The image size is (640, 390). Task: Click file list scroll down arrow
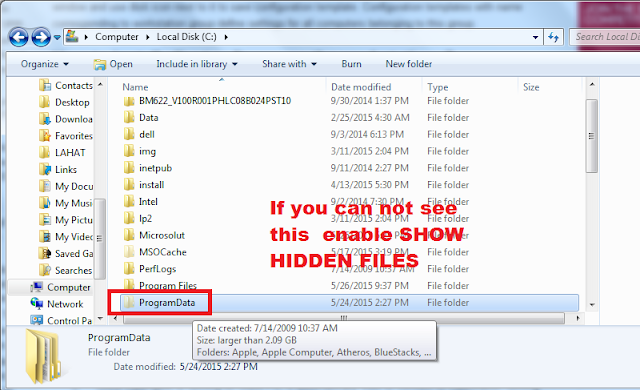[592, 305]
